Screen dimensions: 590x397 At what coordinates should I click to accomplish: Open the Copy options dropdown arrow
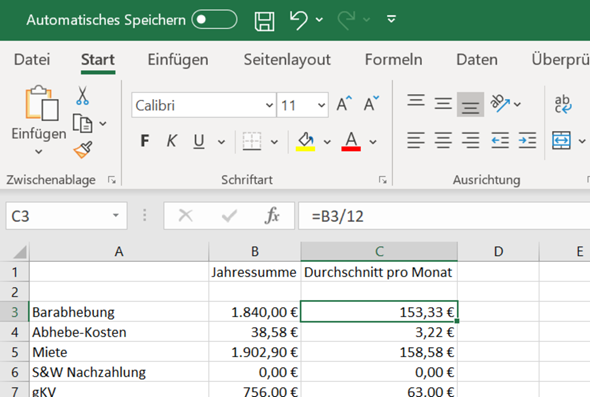(x=103, y=123)
